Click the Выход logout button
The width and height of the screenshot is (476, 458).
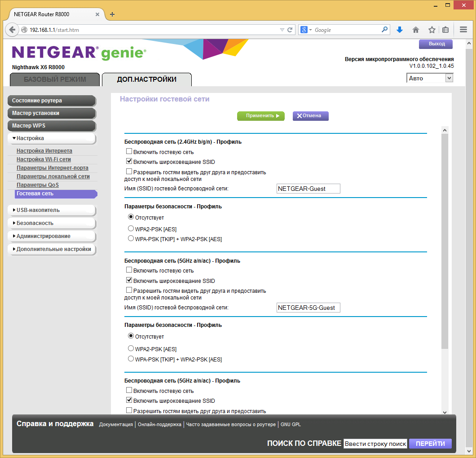pyautogui.click(x=436, y=44)
